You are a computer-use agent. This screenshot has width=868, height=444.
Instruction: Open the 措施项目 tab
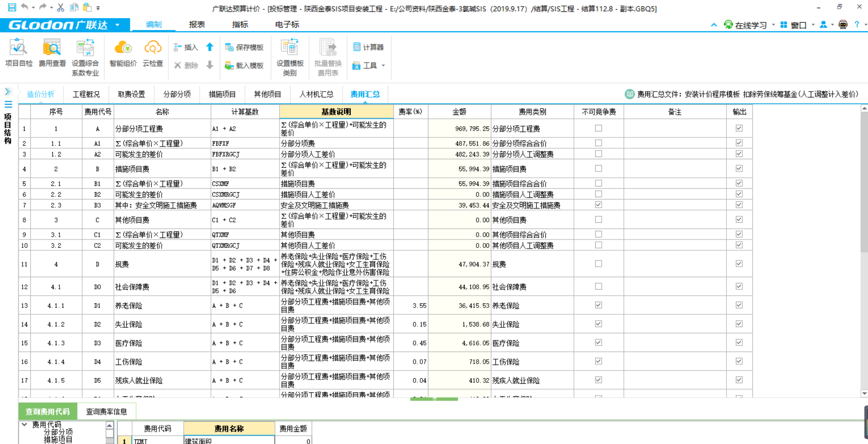point(222,94)
